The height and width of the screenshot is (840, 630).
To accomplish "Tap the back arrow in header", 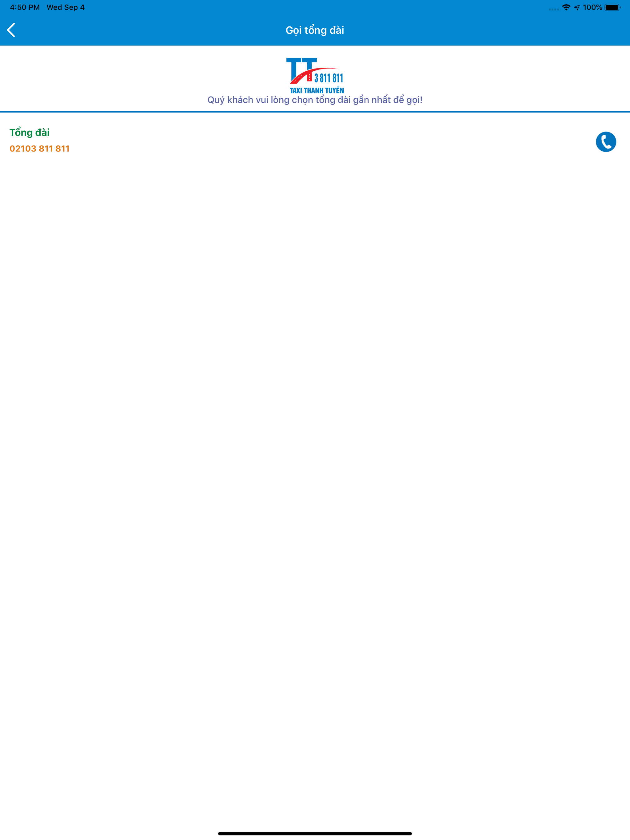I will coord(11,30).
